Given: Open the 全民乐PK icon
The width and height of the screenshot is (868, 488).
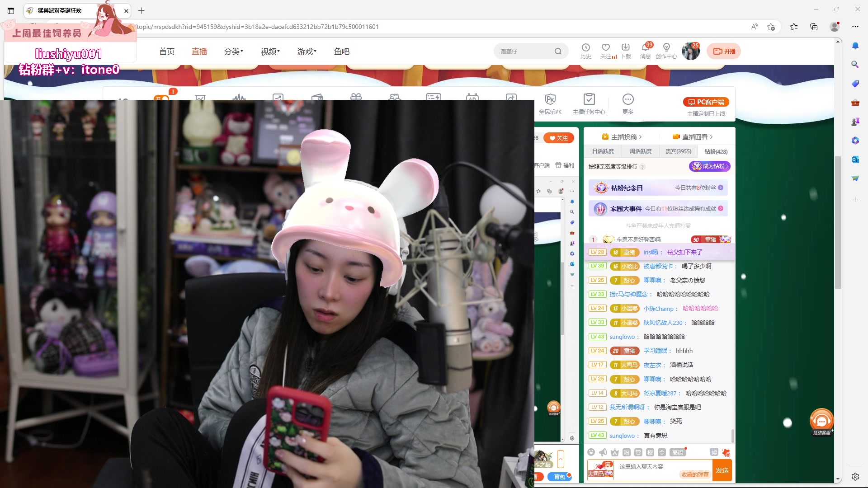Looking at the screenshot, I should 550,104.
